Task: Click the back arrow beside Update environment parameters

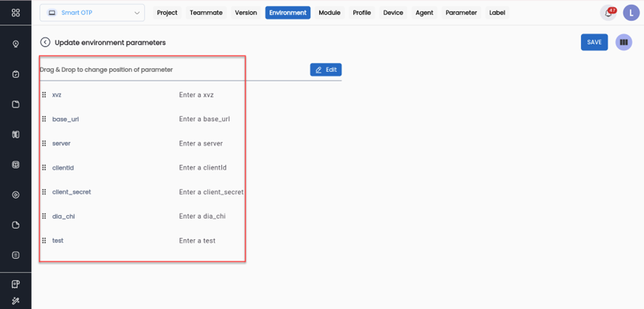Action: coord(45,42)
